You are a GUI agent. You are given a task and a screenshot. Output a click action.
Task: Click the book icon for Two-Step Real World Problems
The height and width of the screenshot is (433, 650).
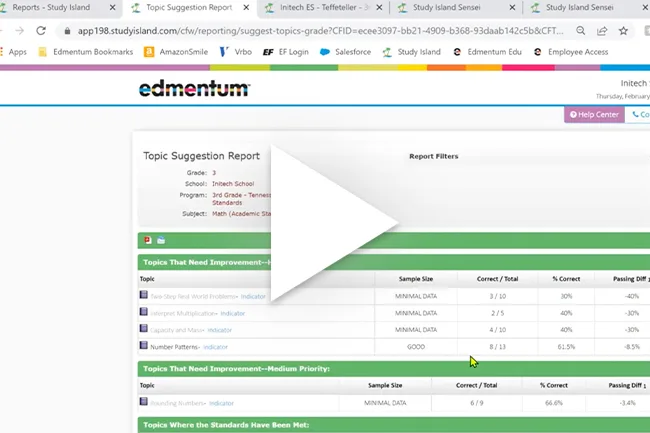point(143,295)
